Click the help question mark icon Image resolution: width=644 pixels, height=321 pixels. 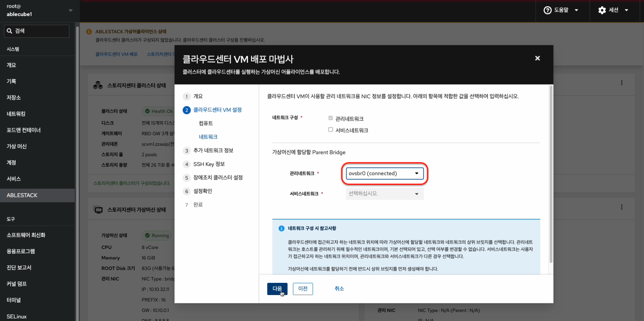(x=547, y=10)
